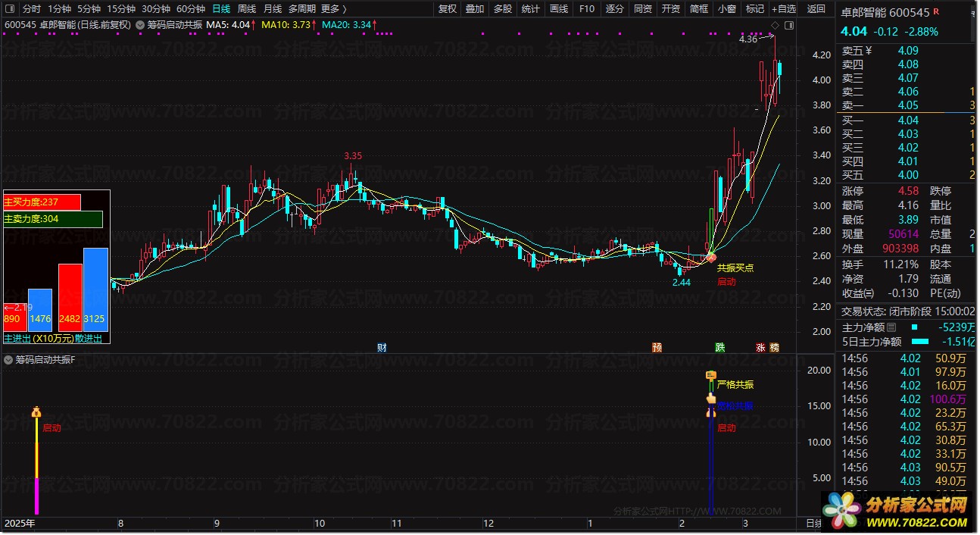
Task: Open F10 company info
Action: click(x=587, y=9)
